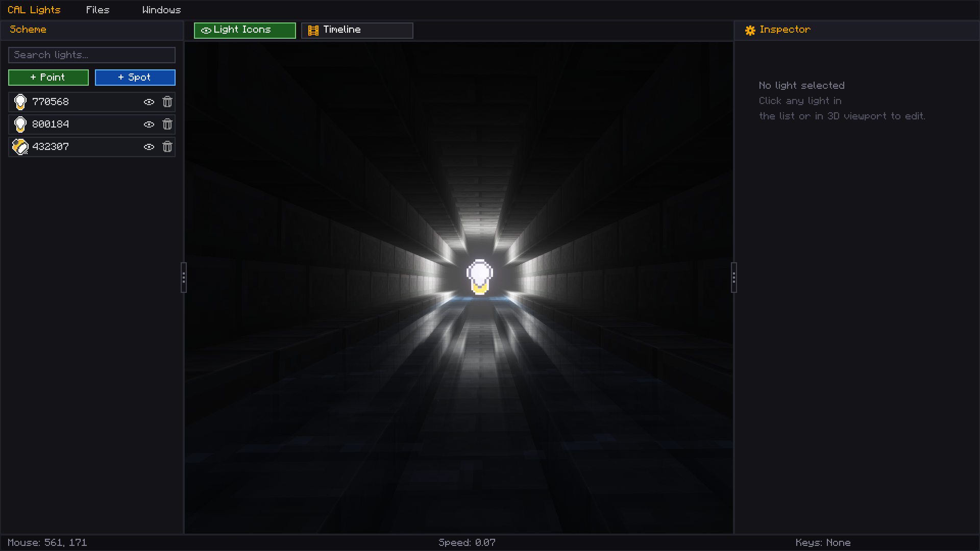Click the right panel splitter handle
This screenshot has width=980, height=551.
734,278
